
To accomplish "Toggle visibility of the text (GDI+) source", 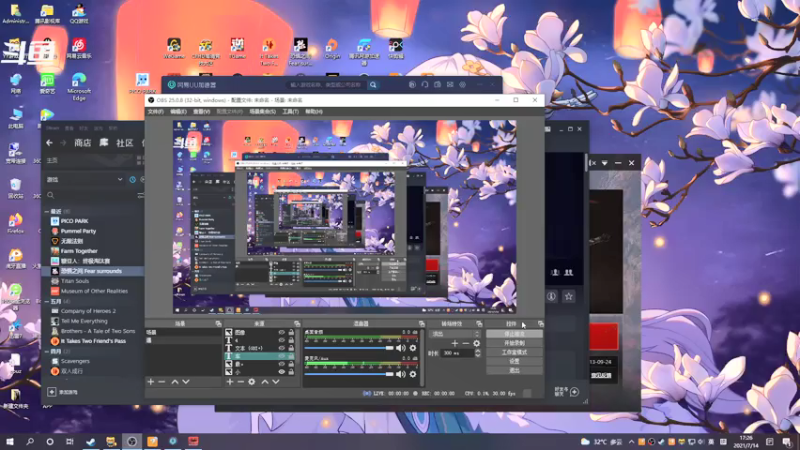I will pos(281,348).
